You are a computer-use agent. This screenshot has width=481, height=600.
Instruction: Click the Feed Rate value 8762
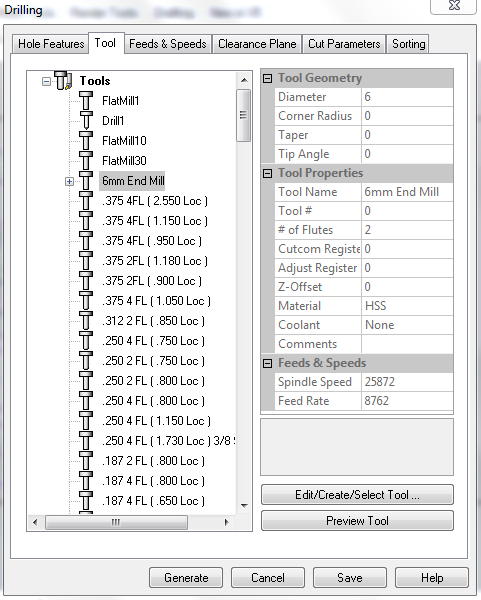(x=407, y=401)
